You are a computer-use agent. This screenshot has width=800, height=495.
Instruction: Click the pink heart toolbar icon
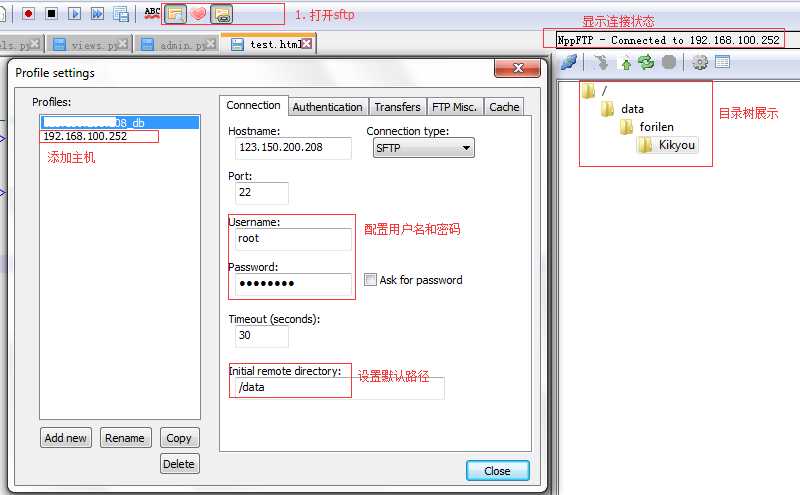pos(198,14)
